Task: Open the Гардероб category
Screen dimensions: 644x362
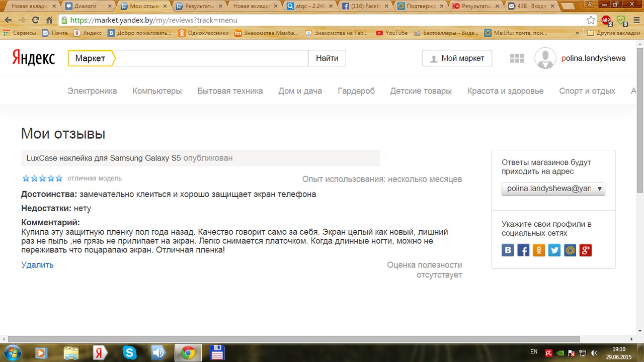Action: (356, 91)
